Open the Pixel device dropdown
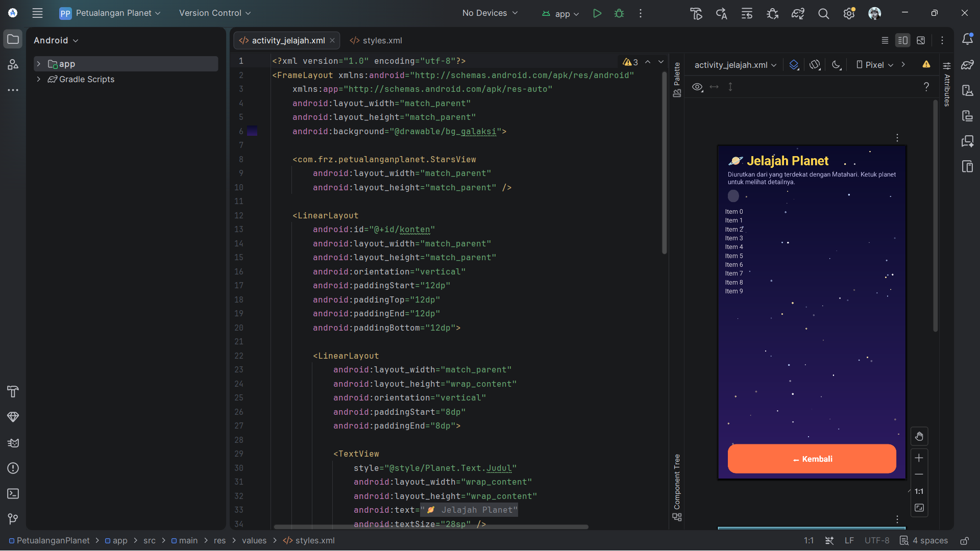The width and height of the screenshot is (980, 551). (x=875, y=65)
